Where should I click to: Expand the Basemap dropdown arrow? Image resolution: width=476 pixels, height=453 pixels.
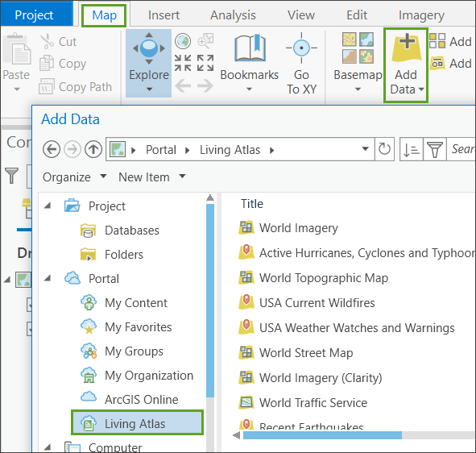click(x=358, y=89)
